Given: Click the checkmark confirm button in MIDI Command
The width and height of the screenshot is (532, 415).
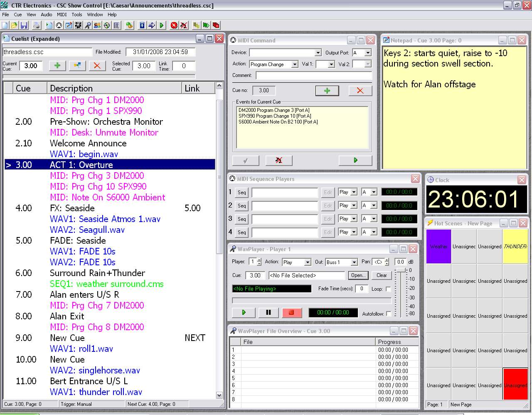Looking at the screenshot, I should tap(245, 160).
